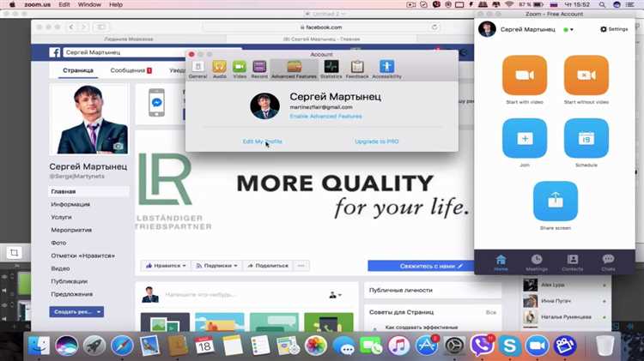Open the Audio settings tab

(x=219, y=69)
